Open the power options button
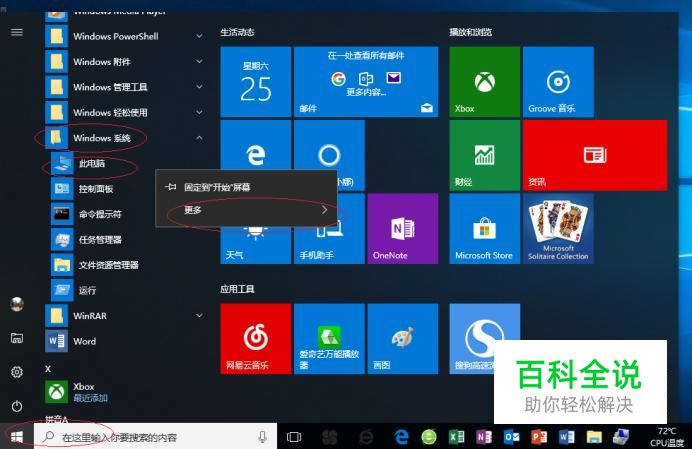This screenshot has height=449, width=692. [x=17, y=406]
